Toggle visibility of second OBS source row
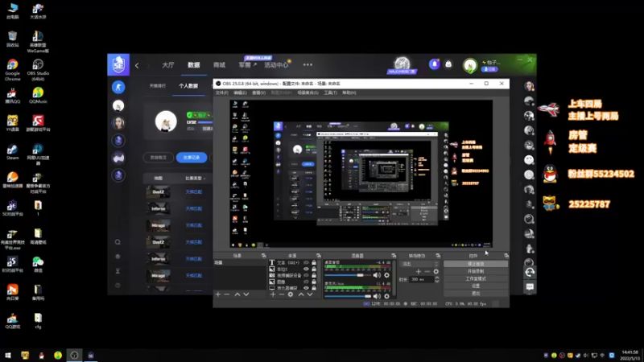Image resolution: width=644 pixels, height=362 pixels. point(306,269)
